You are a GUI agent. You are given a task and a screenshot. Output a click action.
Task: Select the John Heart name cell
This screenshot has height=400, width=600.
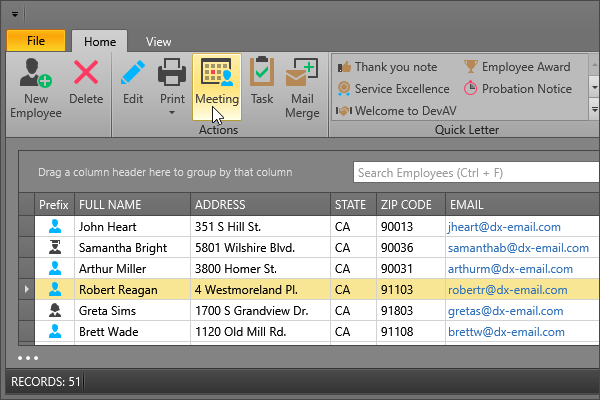[132, 227]
